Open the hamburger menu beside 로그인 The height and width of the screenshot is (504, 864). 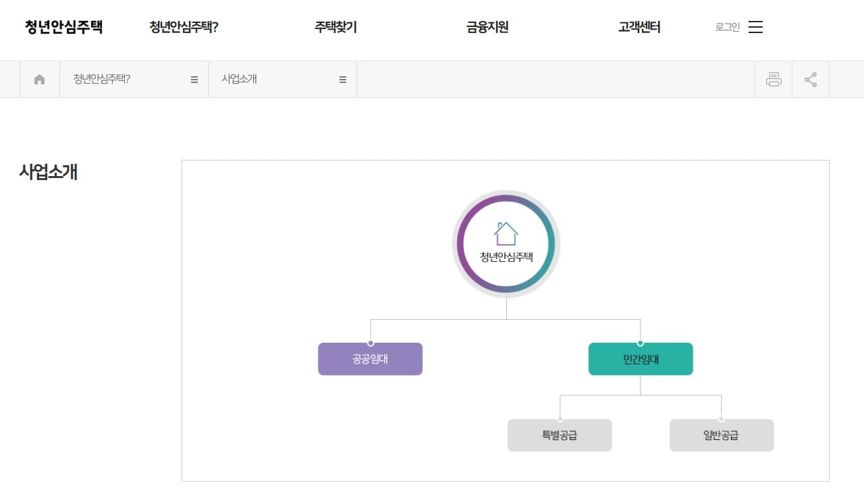tap(755, 27)
